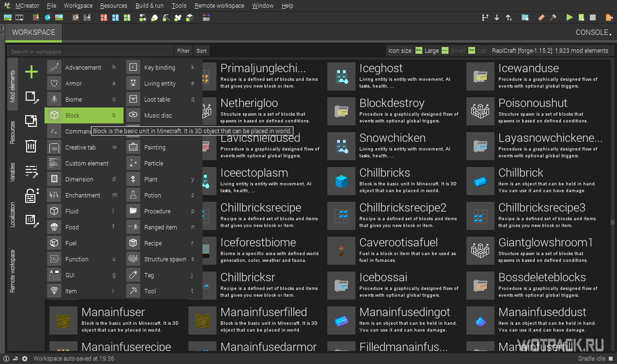Click the lock/unlock element code icon
Image resolution: width=617 pixels, height=364 pixels.
pos(31,196)
